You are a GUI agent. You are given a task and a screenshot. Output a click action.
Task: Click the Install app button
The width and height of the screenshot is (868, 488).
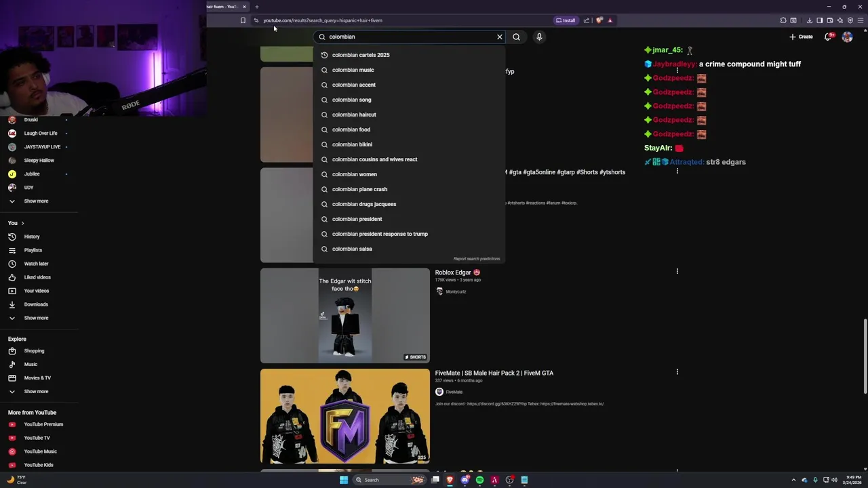point(566,20)
